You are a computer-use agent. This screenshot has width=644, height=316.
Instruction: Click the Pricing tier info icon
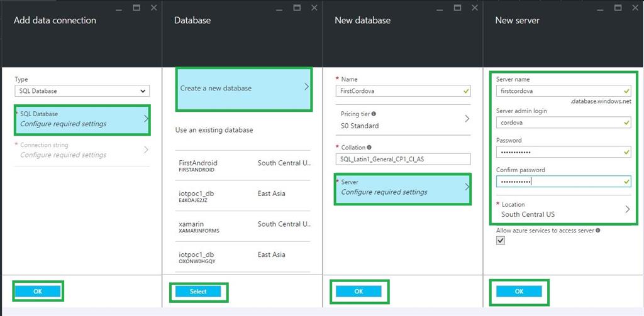click(374, 114)
